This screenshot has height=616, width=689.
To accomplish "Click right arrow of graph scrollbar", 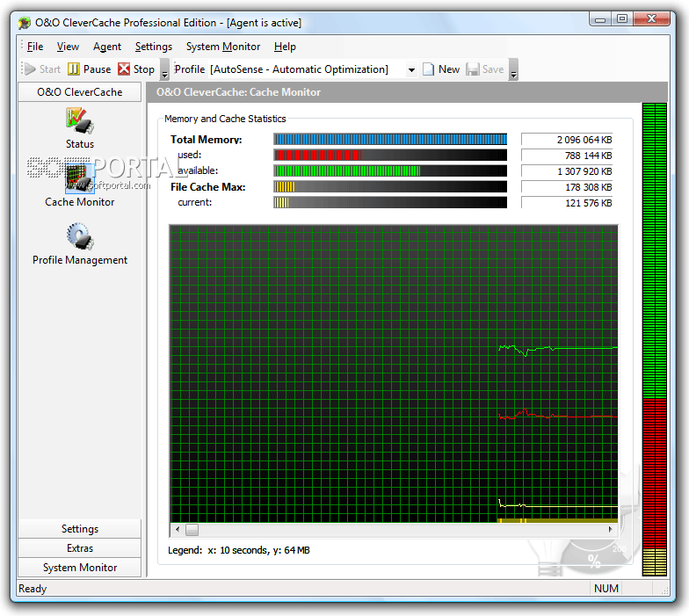I will pos(610,529).
